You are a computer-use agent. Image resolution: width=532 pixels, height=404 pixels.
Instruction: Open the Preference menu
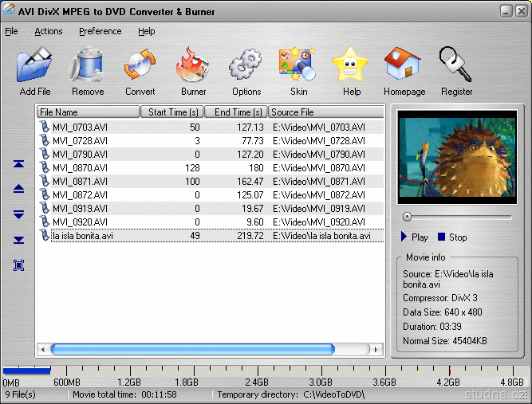point(100,31)
